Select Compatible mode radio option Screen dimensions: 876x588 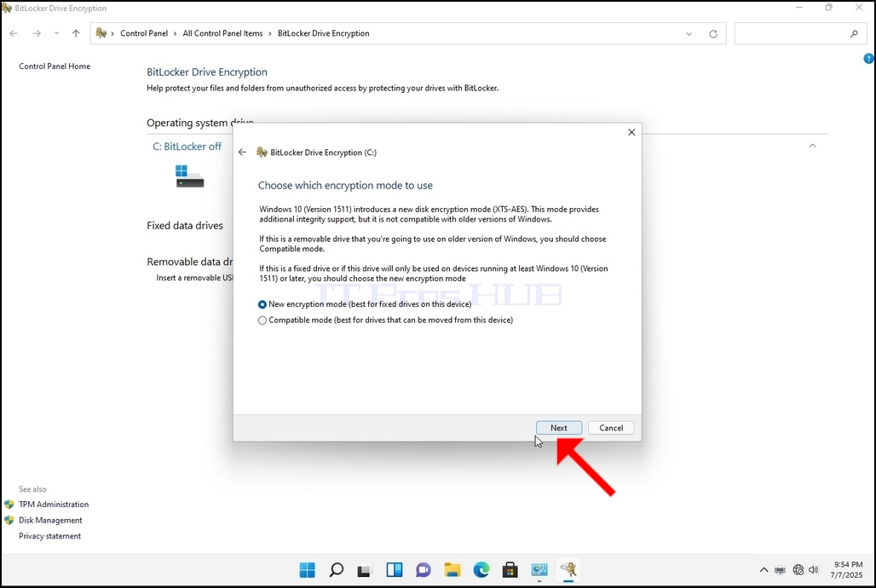pos(262,320)
